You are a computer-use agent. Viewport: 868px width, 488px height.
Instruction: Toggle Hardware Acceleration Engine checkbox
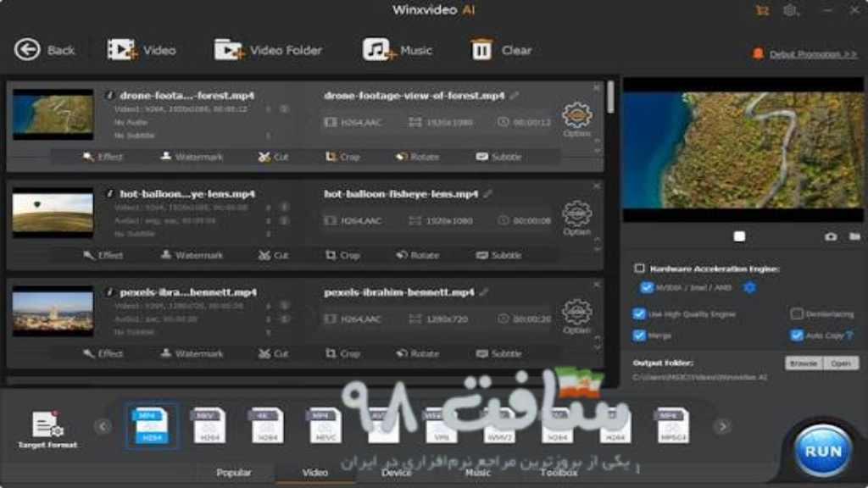[x=639, y=269]
